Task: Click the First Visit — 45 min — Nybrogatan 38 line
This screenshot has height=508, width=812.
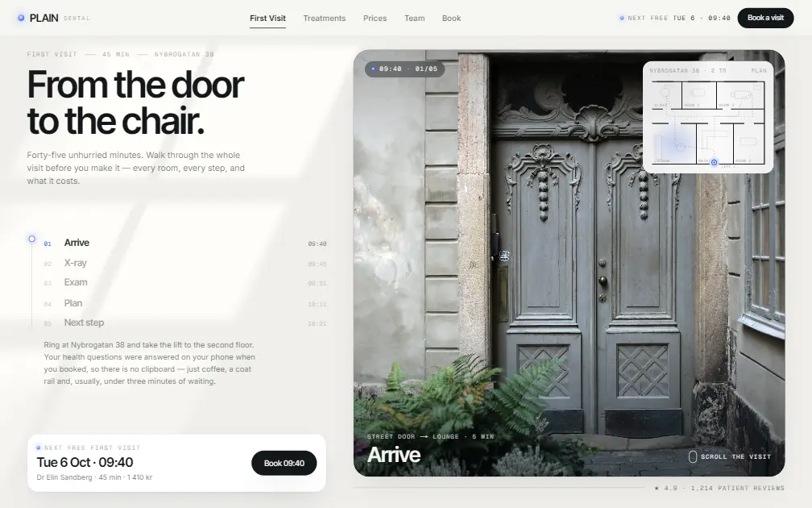Action: coord(120,55)
